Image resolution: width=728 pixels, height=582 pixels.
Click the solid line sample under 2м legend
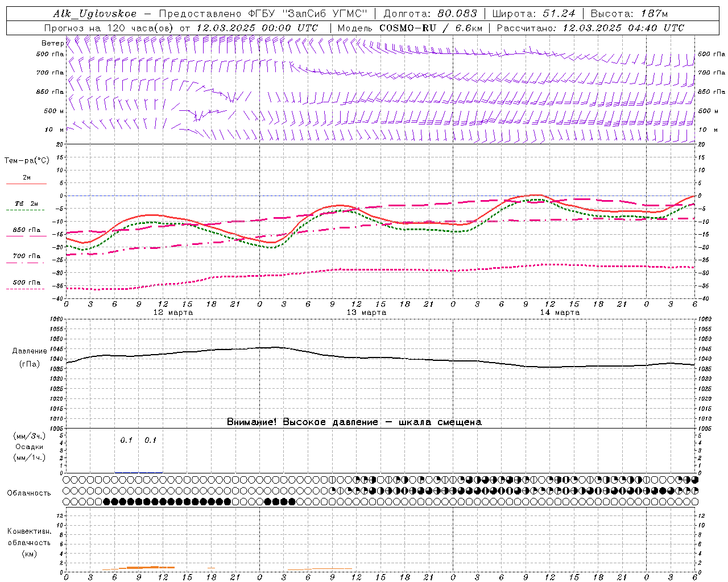pos(26,184)
